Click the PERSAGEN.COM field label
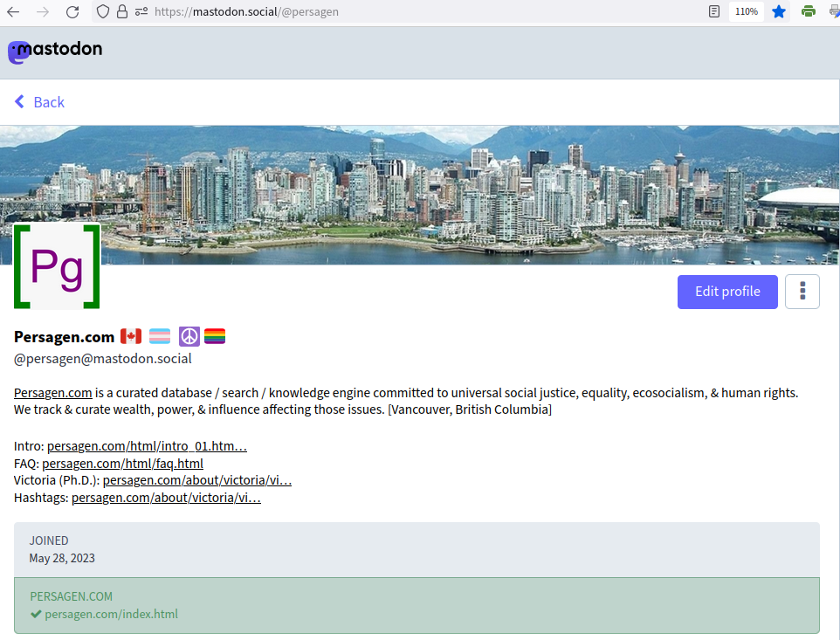The image size is (840, 640). 72,596
